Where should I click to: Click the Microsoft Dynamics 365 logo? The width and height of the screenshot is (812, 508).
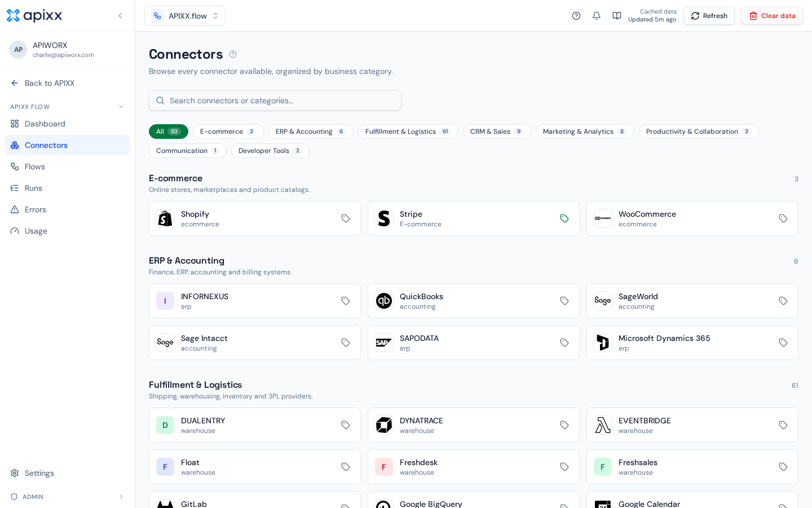[603, 343]
